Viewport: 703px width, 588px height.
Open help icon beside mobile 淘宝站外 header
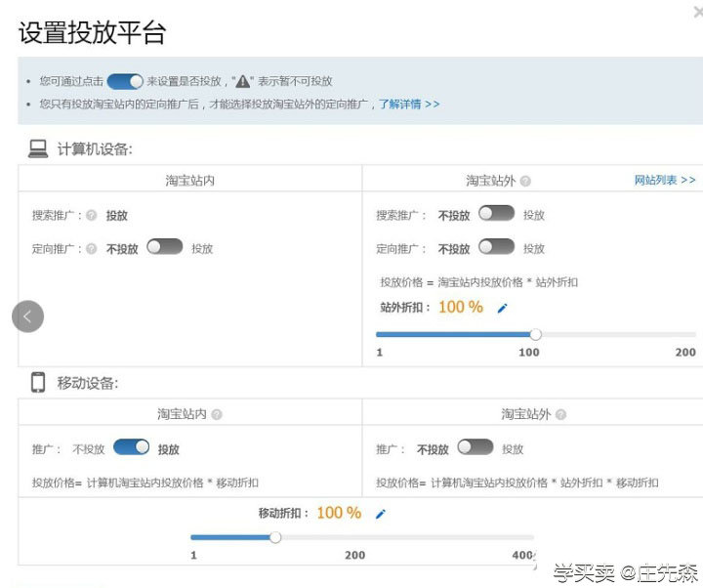(560, 414)
